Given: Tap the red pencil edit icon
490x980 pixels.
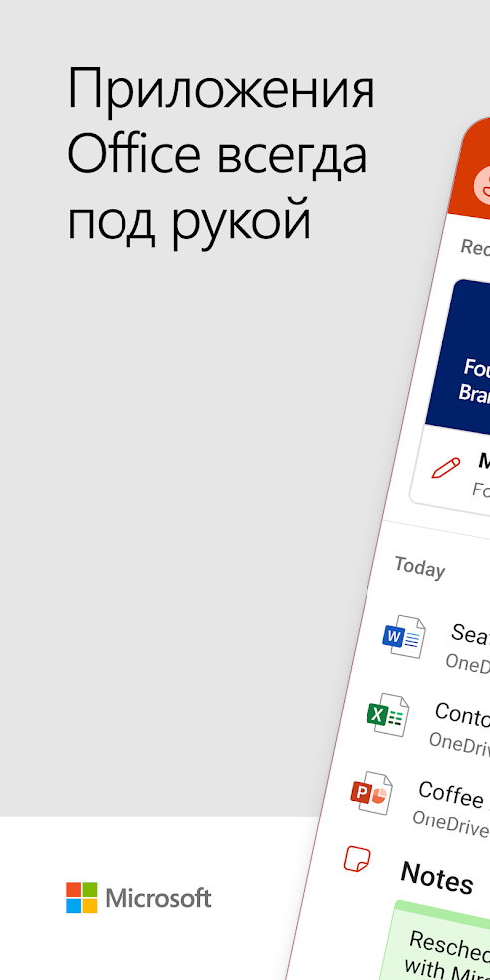Looking at the screenshot, I should (x=446, y=468).
